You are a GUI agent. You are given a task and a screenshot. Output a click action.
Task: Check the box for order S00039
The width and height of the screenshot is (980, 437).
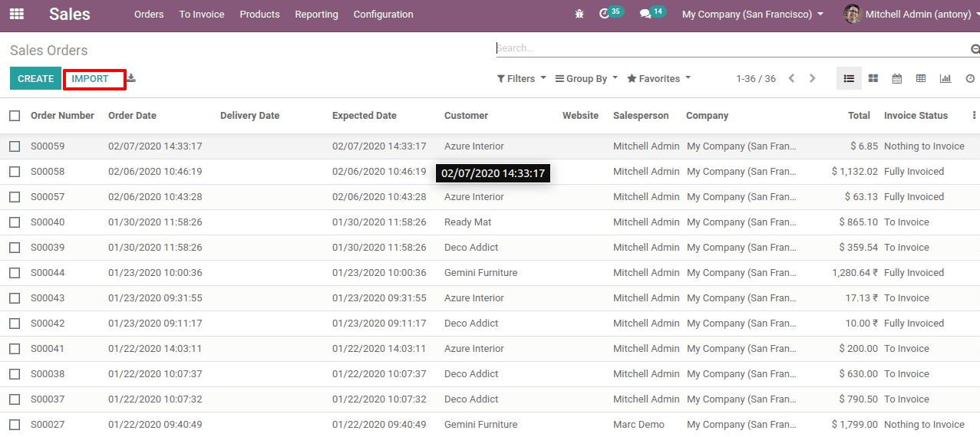[x=15, y=248]
